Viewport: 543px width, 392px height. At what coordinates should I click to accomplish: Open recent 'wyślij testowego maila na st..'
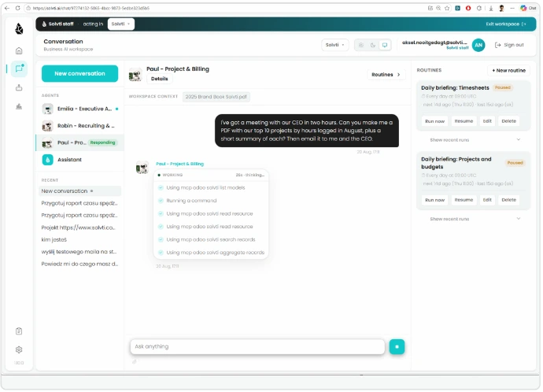click(x=80, y=252)
